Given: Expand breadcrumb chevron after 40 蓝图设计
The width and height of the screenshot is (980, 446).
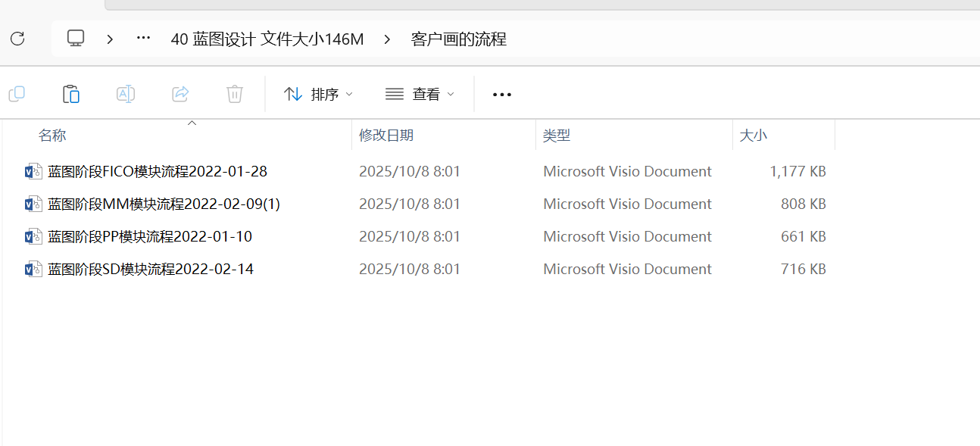Looking at the screenshot, I should [x=388, y=39].
